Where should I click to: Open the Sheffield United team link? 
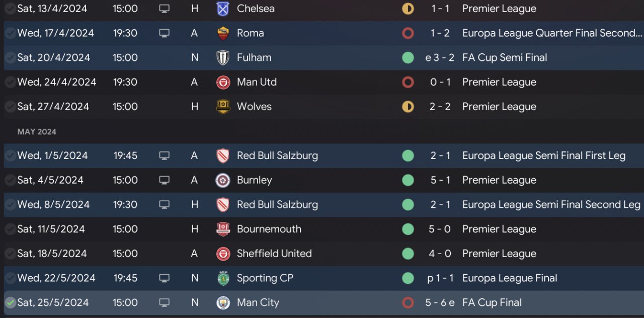[x=274, y=254]
